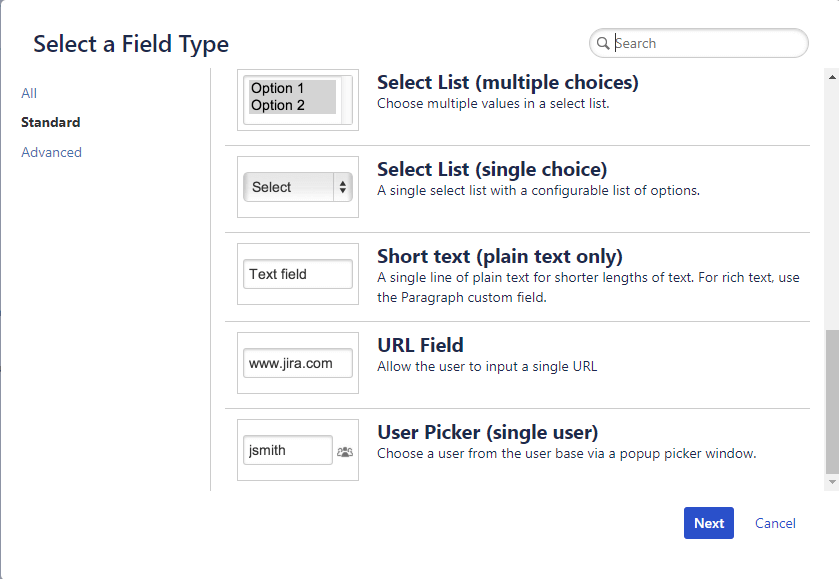Click the up/down stepper arrows on the Select preview

point(345,186)
